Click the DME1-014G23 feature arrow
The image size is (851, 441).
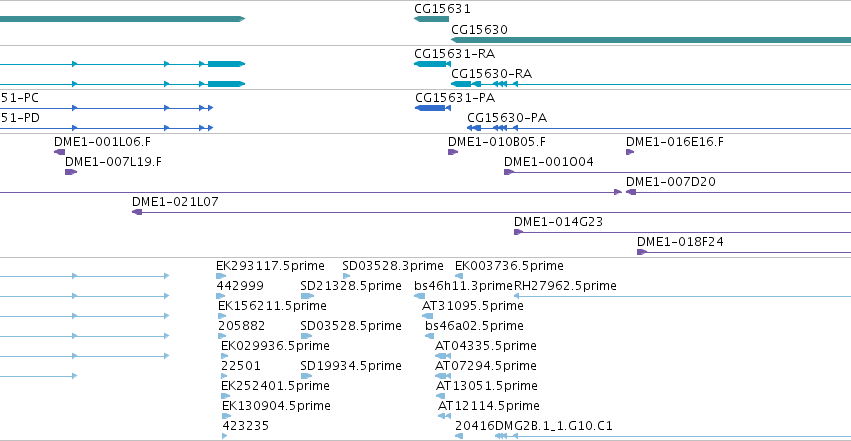519,232
